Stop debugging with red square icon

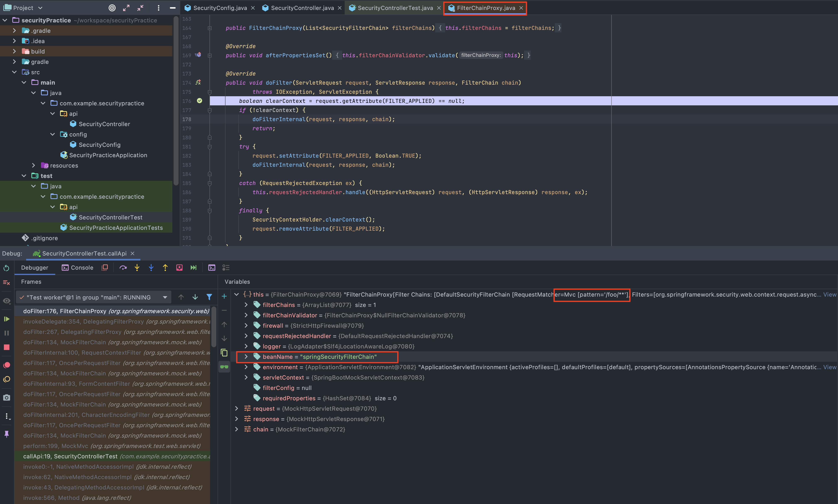(6, 347)
